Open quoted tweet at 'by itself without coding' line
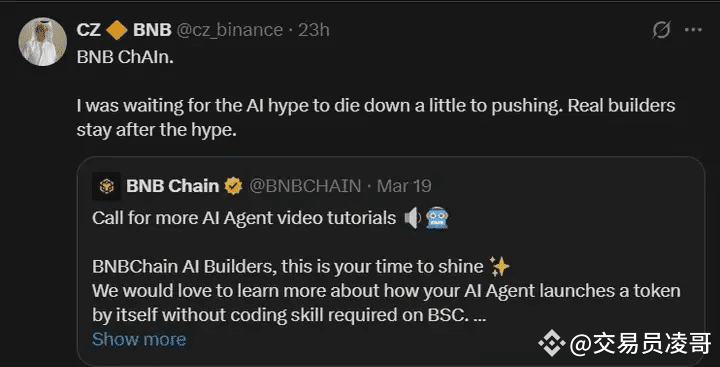 click(x=289, y=315)
